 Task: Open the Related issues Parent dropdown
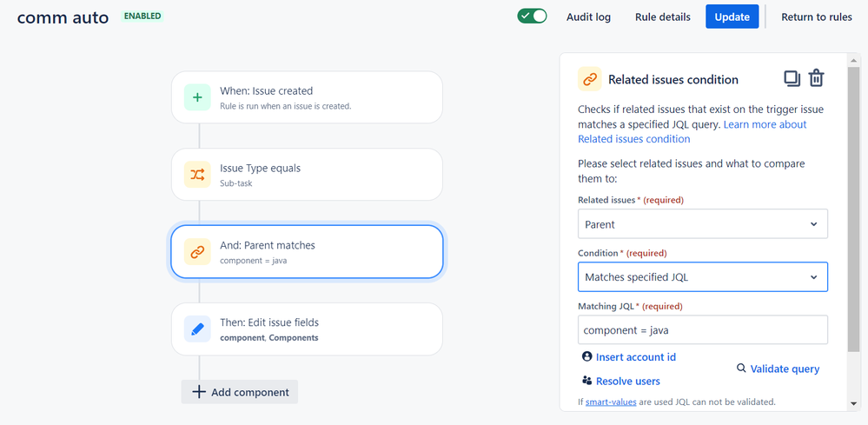pos(702,224)
